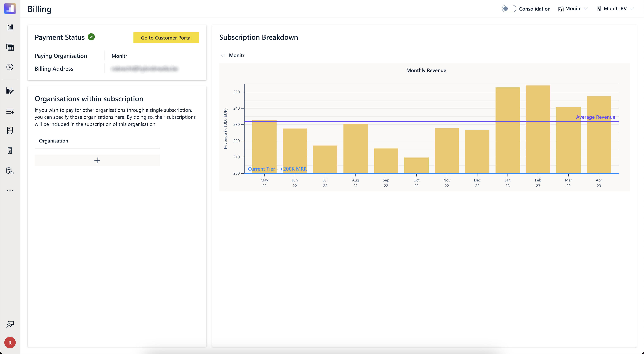Show more sidebar items via ellipsis
The image size is (644, 354).
tap(10, 191)
